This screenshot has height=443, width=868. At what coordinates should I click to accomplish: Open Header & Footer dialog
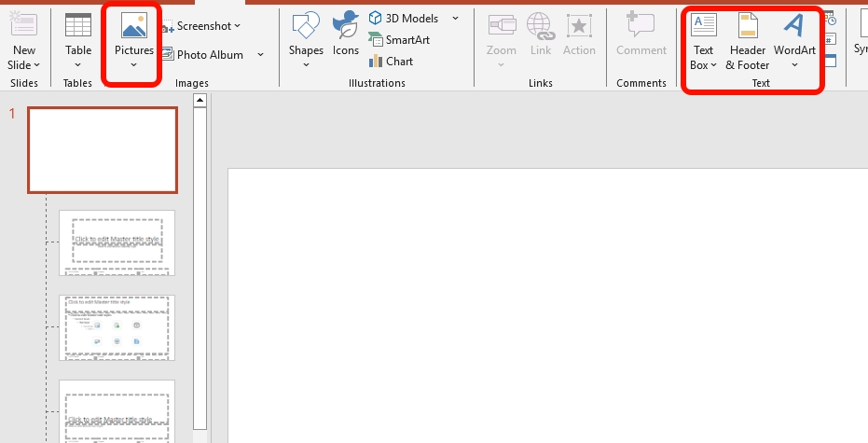(748, 42)
